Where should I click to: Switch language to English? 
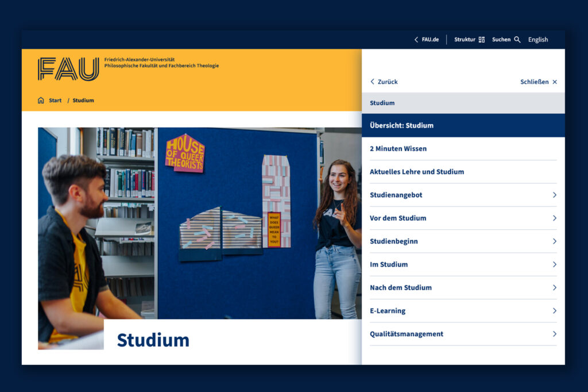pos(538,40)
